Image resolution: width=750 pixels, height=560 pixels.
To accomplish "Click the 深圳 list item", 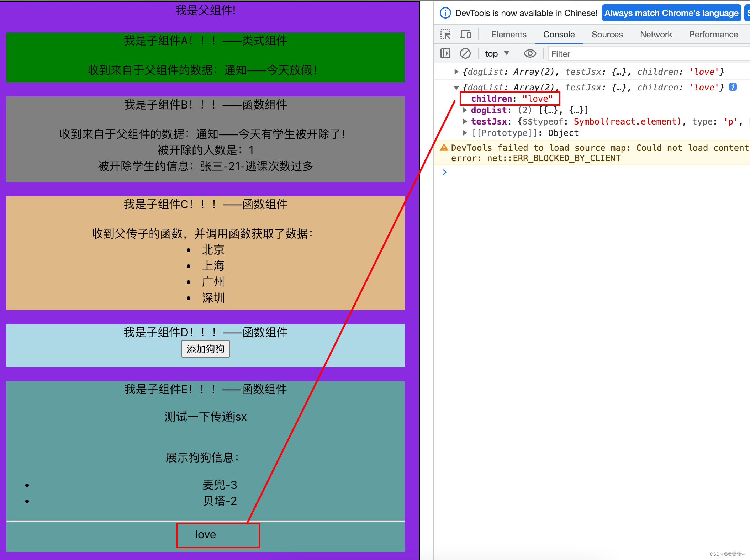I will click(x=213, y=298).
